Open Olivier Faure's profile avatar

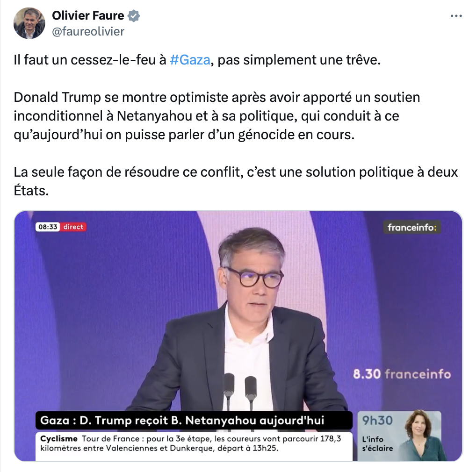coord(29,23)
